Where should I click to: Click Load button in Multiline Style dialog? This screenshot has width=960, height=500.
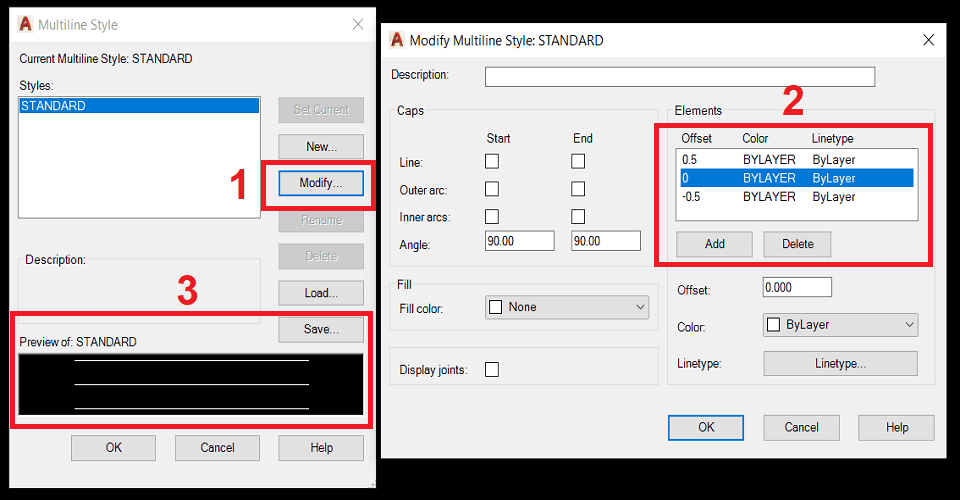tap(321, 293)
